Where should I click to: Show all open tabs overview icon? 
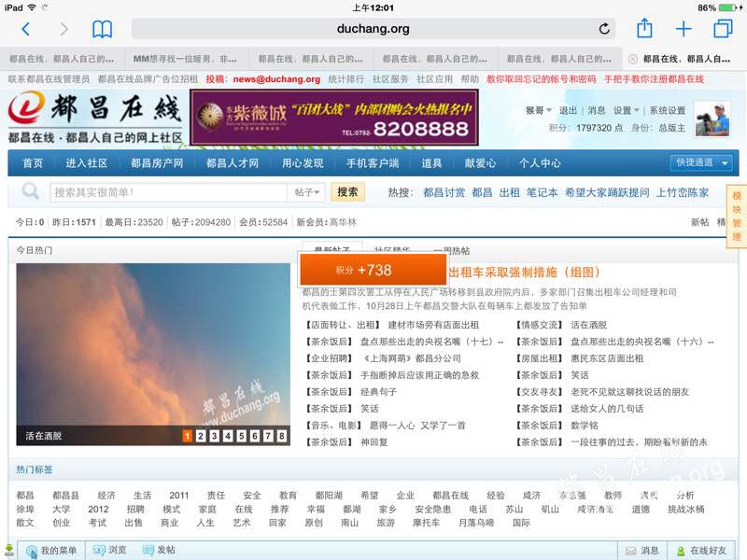[723, 29]
